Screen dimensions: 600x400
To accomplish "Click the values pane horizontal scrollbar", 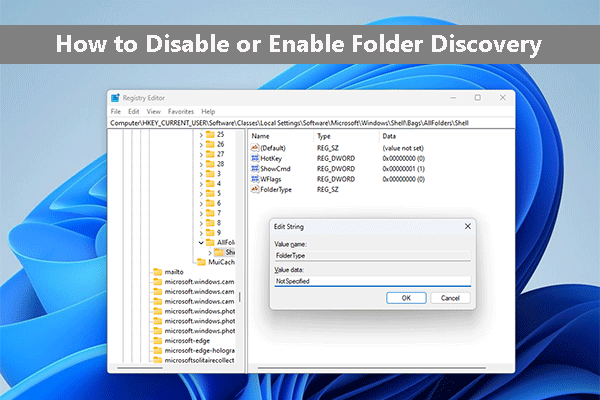I will point(372,368).
